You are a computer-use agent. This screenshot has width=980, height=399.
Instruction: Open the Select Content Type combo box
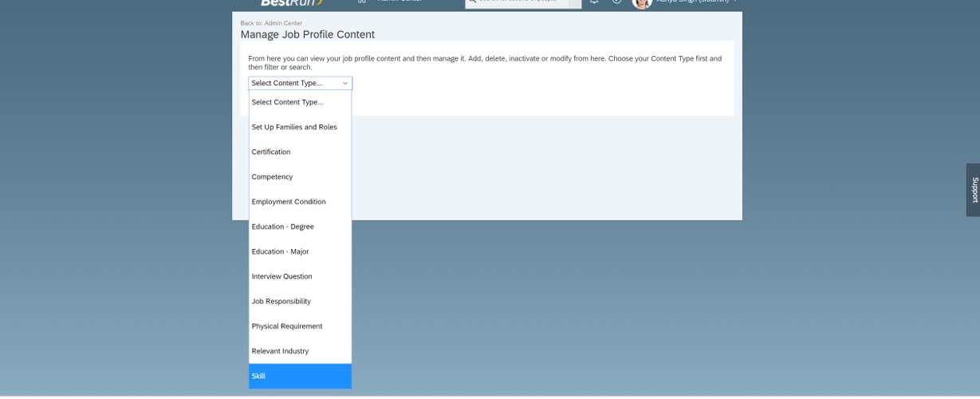pyautogui.click(x=300, y=83)
